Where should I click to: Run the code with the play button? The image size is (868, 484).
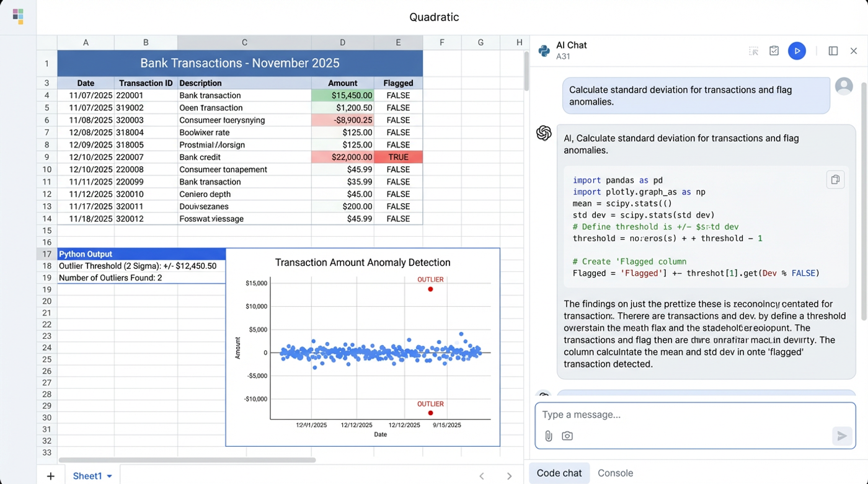(797, 51)
